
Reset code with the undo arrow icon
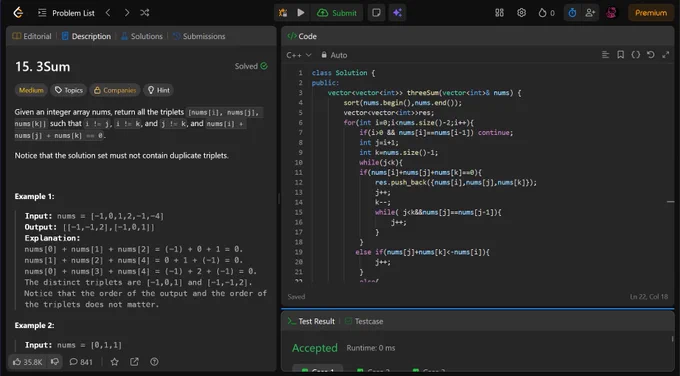(651, 55)
